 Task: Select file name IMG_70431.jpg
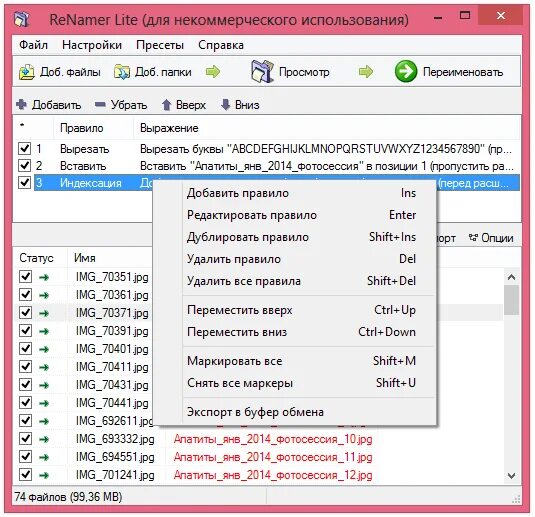[112, 385]
